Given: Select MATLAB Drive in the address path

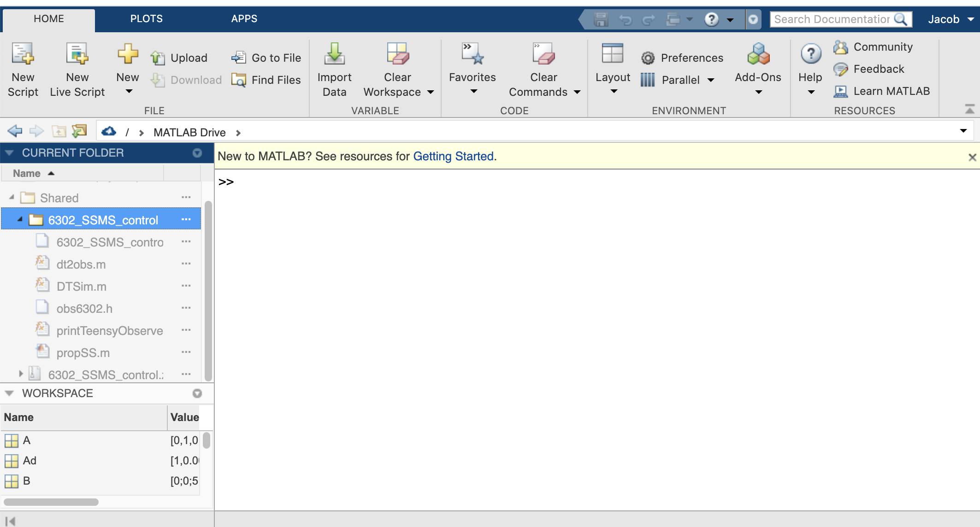Looking at the screenshot, I should pos(189,133).
